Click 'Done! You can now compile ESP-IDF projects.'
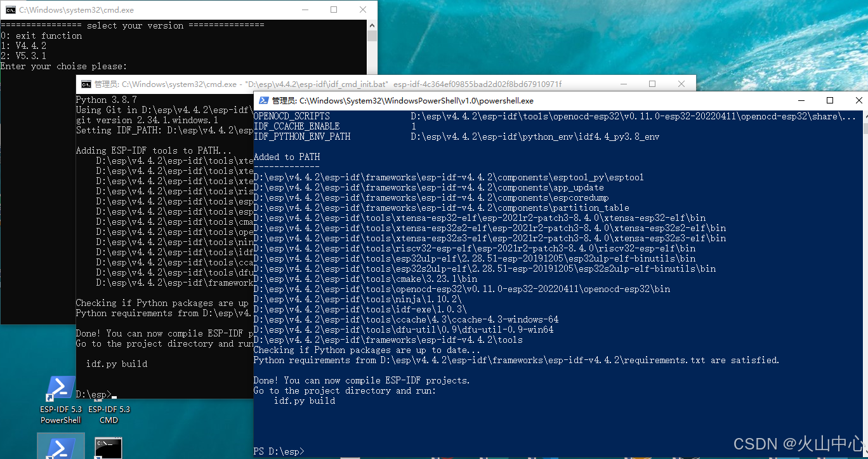This screenshot has height=459, width=868. coord(362,380)
